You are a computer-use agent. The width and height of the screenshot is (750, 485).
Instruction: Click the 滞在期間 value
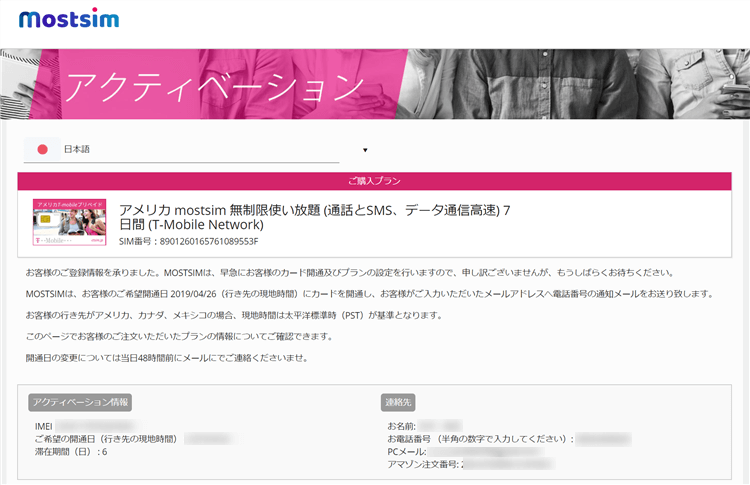click(104, 452)
